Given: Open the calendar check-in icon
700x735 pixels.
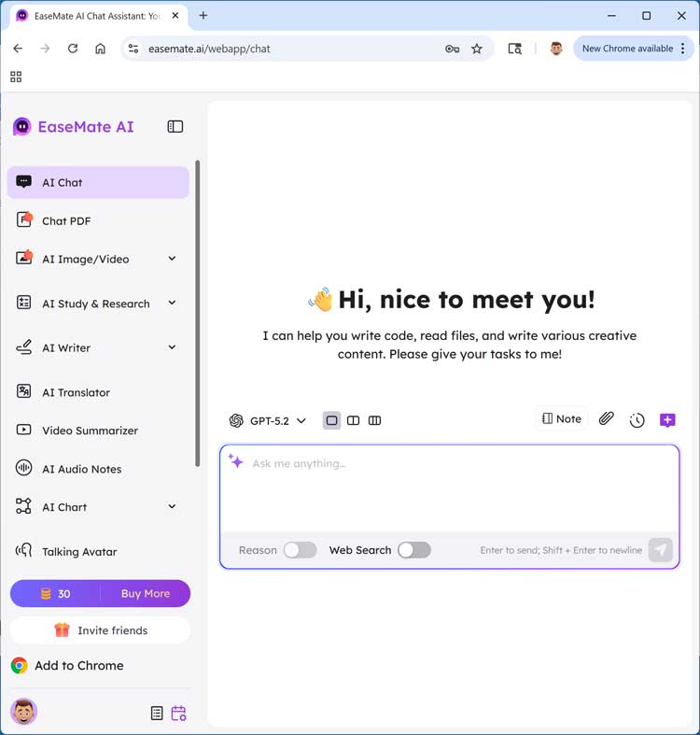Looking at the screenshot, I should tap(178, 713).
